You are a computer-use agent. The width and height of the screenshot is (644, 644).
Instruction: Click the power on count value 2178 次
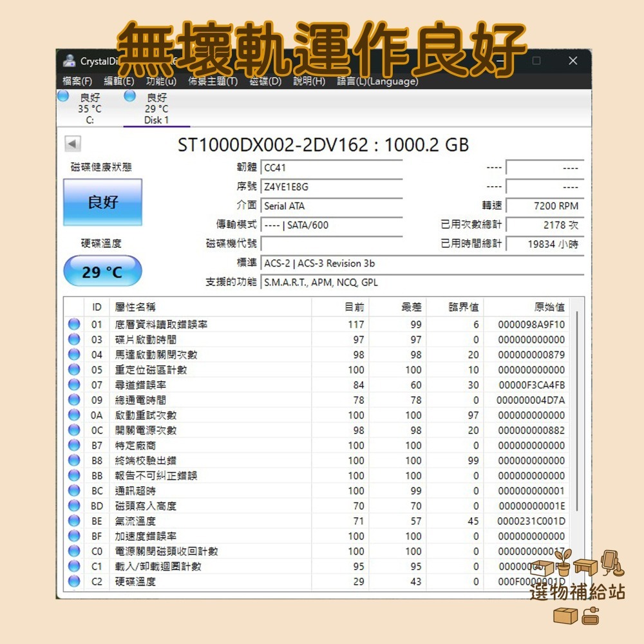coord(545,225)
